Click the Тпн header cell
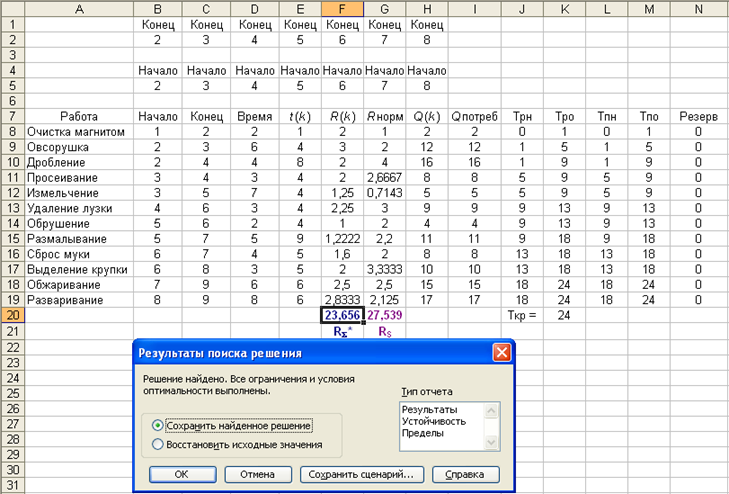The height and width of the screenshot is (494, 729). pos(607,116)
